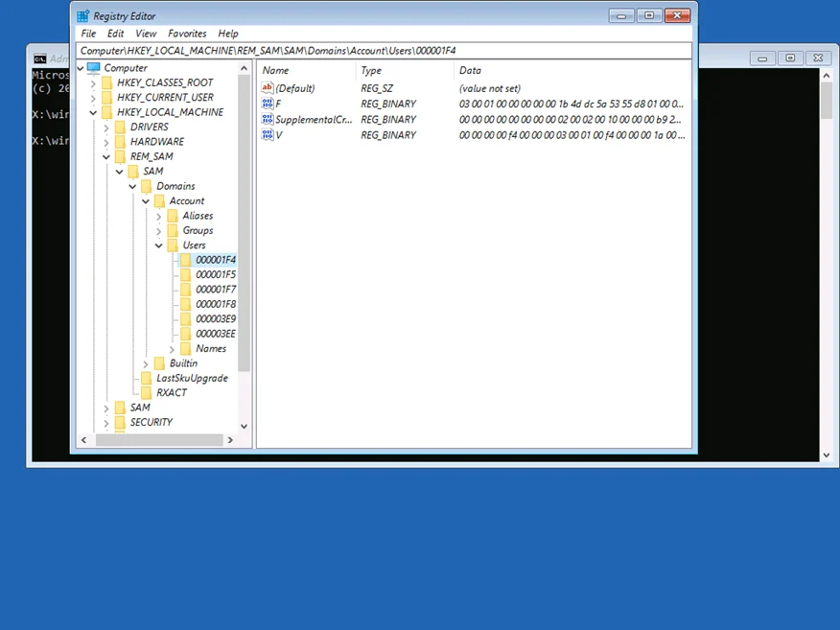Expand the HKEY_CLASSES_ROOT node
This screenshot has width=840, height=630.
pos(93,83)
